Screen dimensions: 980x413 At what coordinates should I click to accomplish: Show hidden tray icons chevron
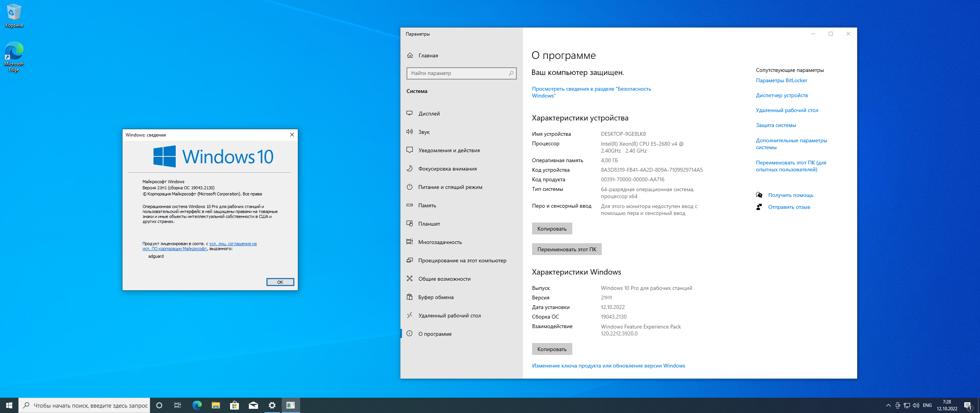click(888, 405)
